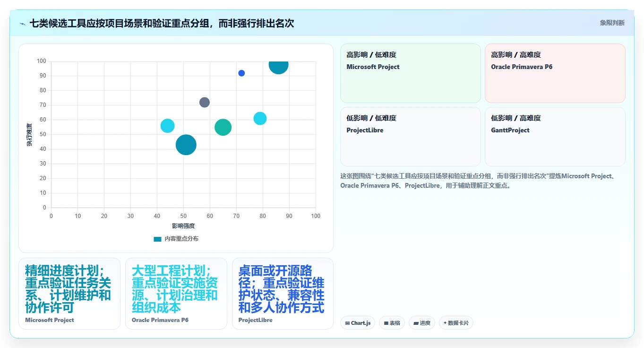Select the 桌面或开源路径 ProjectLibre card
644x348 pixels.
point(283,294)
